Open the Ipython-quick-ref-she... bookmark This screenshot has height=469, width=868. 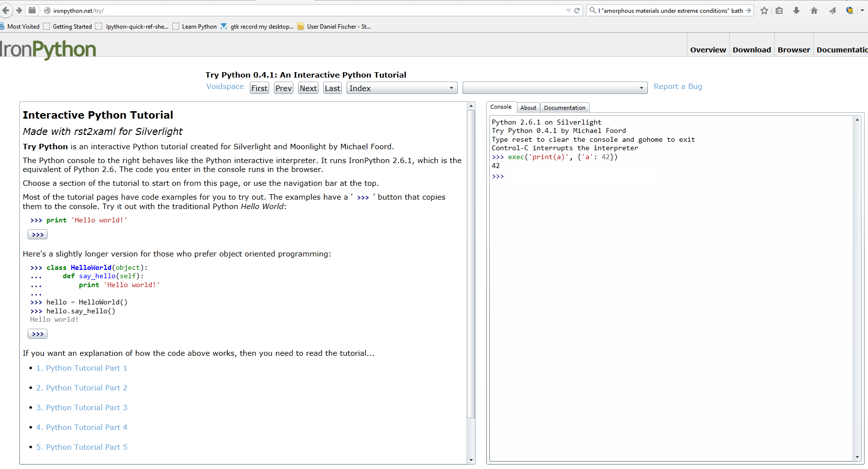132,27
